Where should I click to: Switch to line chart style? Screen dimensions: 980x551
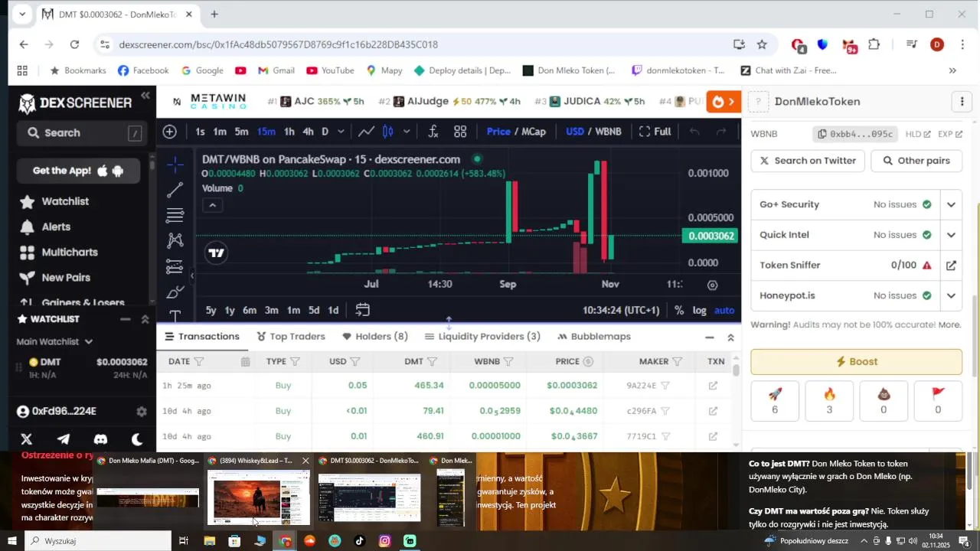[367, 132]
